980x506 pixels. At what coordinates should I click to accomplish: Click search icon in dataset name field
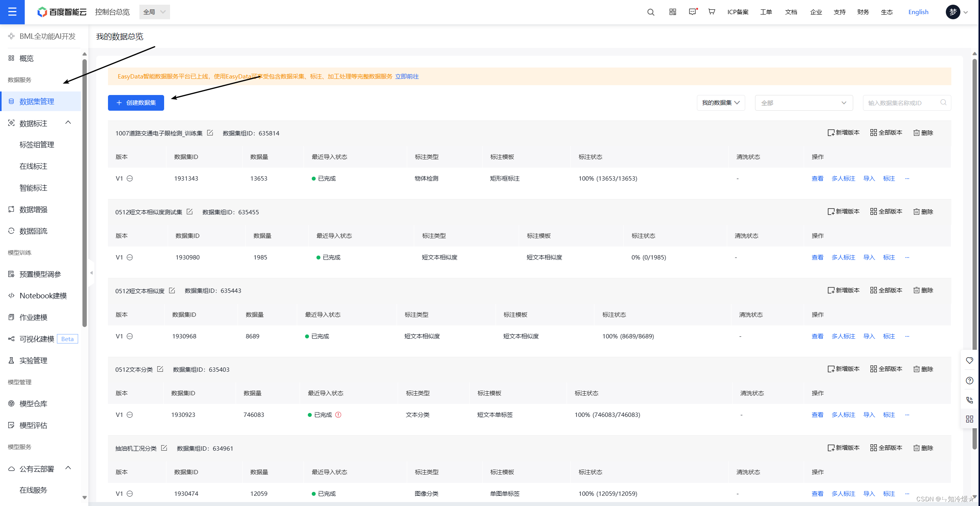943,102
